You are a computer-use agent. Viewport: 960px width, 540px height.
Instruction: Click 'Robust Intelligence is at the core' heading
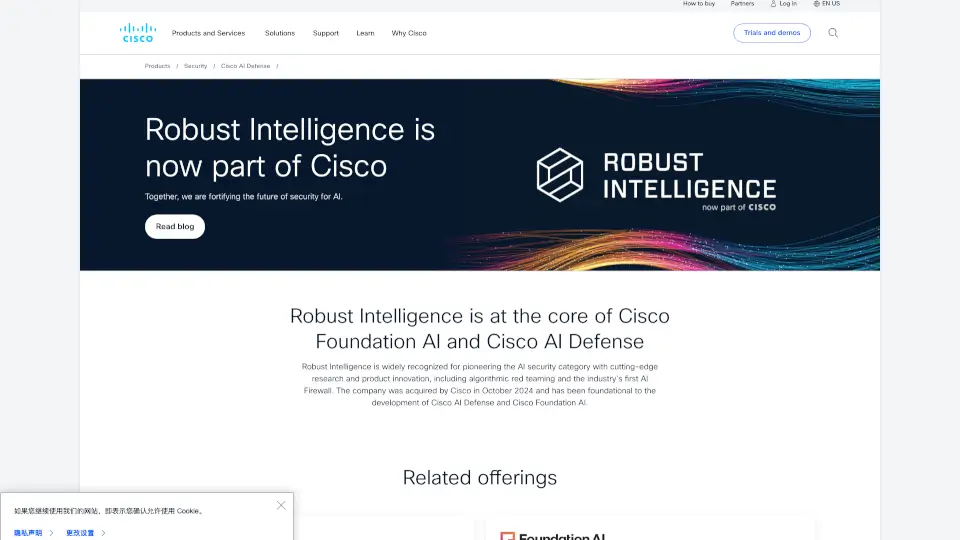point(480,329)
